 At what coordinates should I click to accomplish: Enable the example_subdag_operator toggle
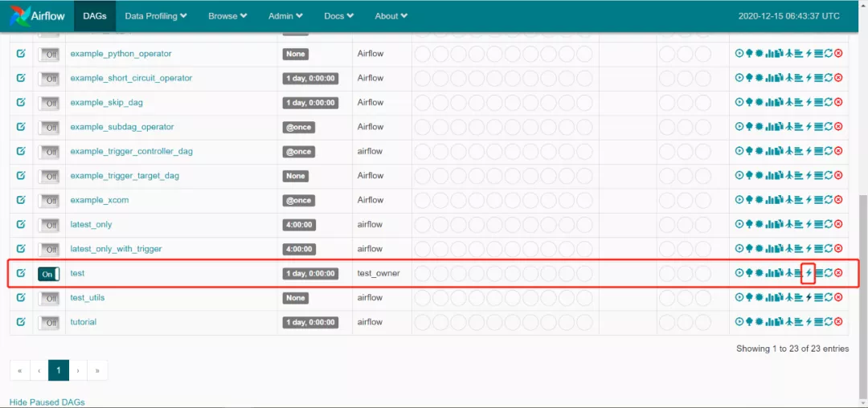point(49,128)
